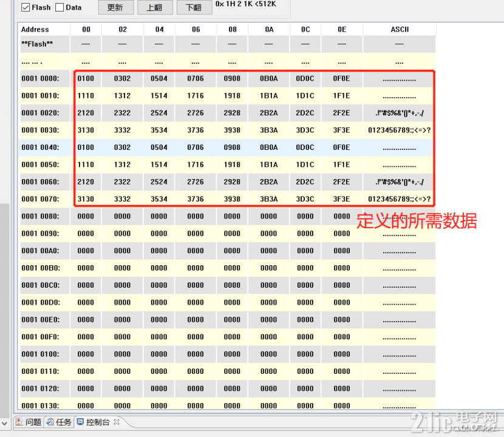504x437 pixels.
Task: Click the 任务 tab icon
Action: point(50,422)
